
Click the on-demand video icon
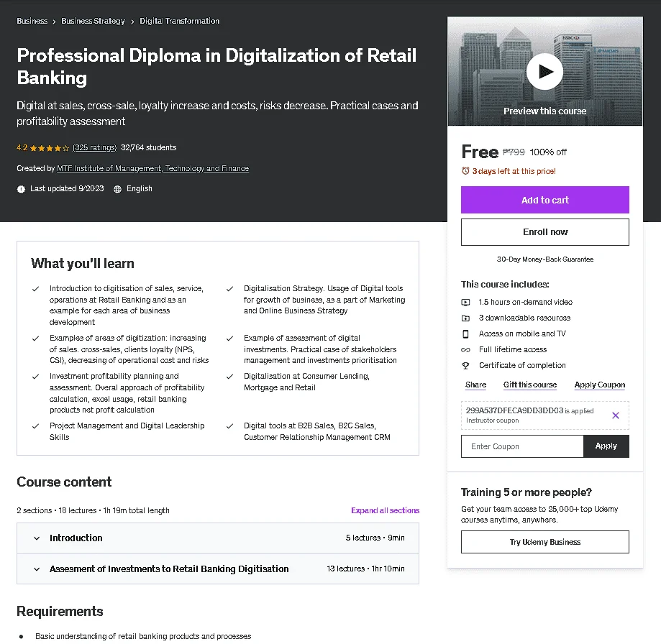tap(465, 302)
